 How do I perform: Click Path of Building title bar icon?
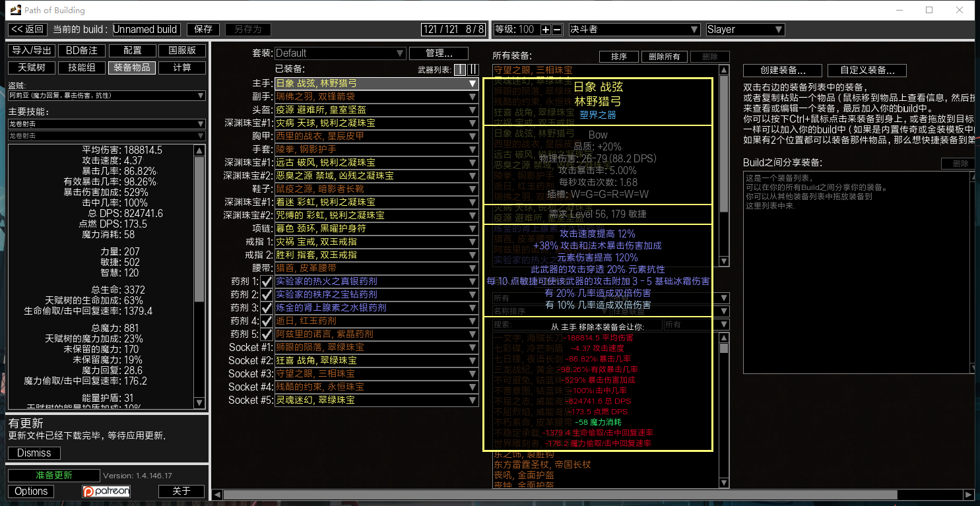(15, 10)
